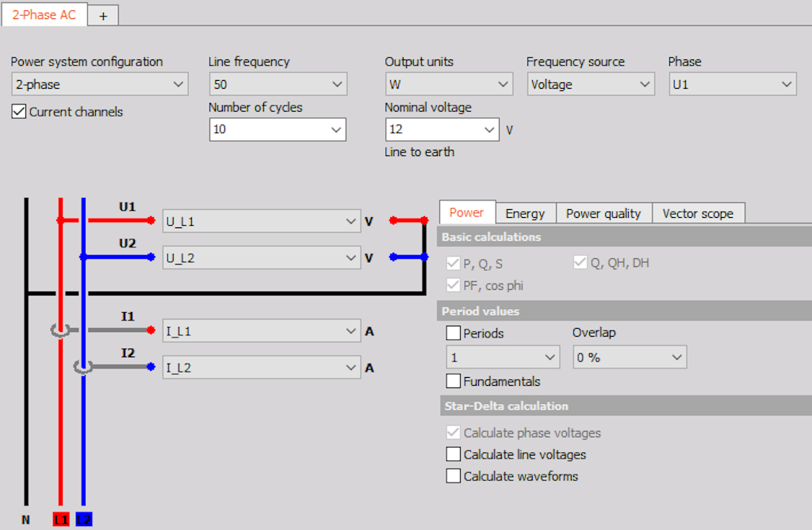Open the Line frequency dropdown
Image resolution: width=812 pixels, height=530 pixels.
pos(278,84)
